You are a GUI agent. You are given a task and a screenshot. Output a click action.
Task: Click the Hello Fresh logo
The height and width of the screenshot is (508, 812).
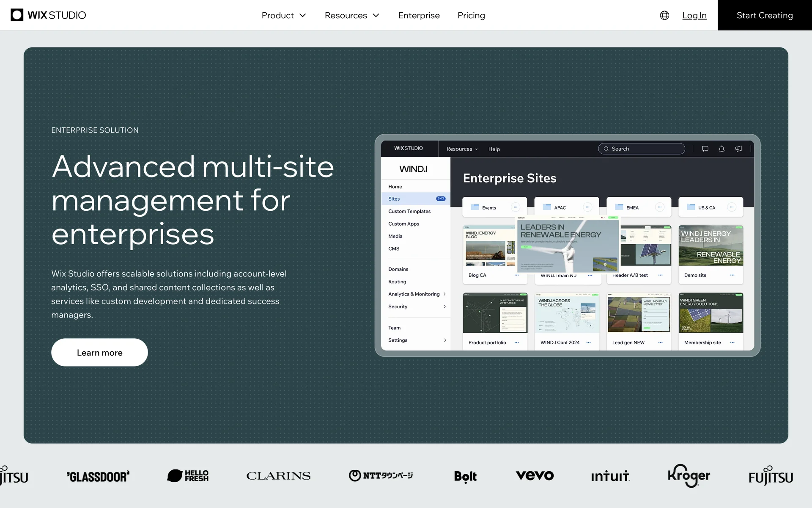click(188, 476)
